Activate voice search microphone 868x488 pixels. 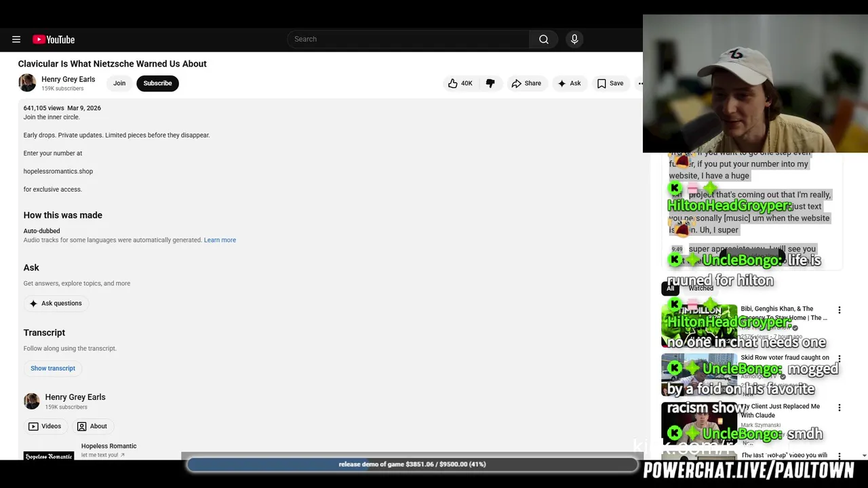574,39
